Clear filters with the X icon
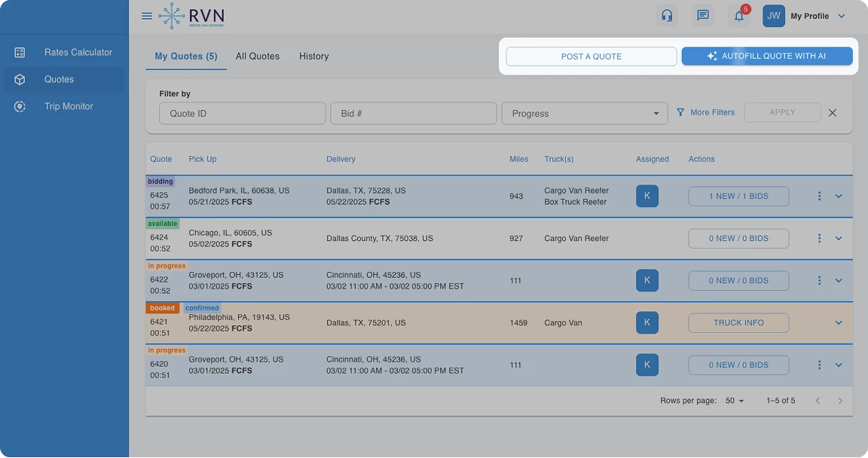868x458 pixels. (833, 113)
